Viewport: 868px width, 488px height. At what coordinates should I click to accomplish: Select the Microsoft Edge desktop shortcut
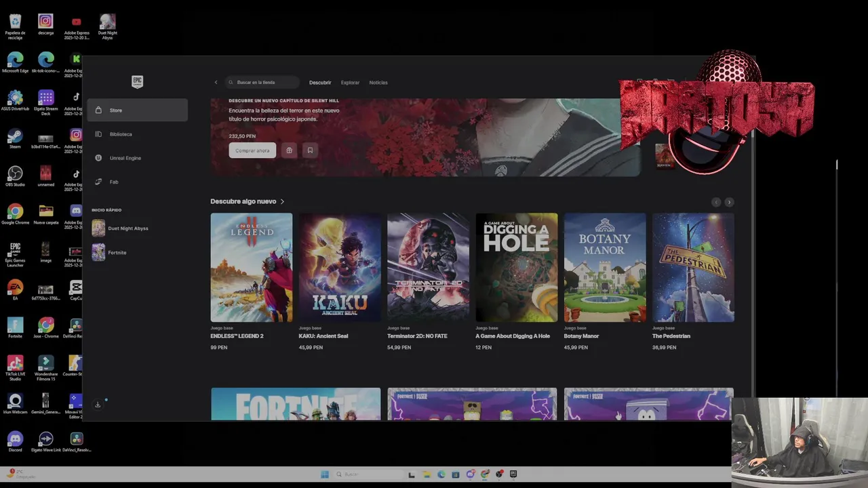coord(15,63)
